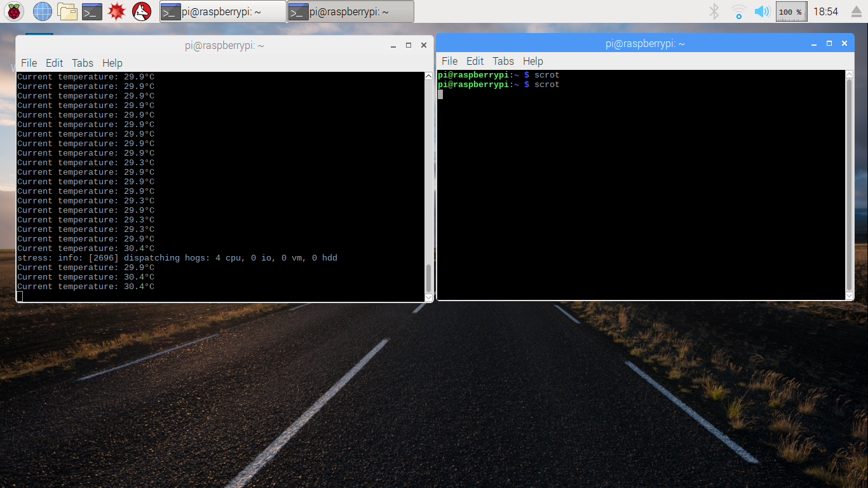Click the "stress: info: [2696] dispatching hogs" line
868x488 pixels.
pos(177,258)
